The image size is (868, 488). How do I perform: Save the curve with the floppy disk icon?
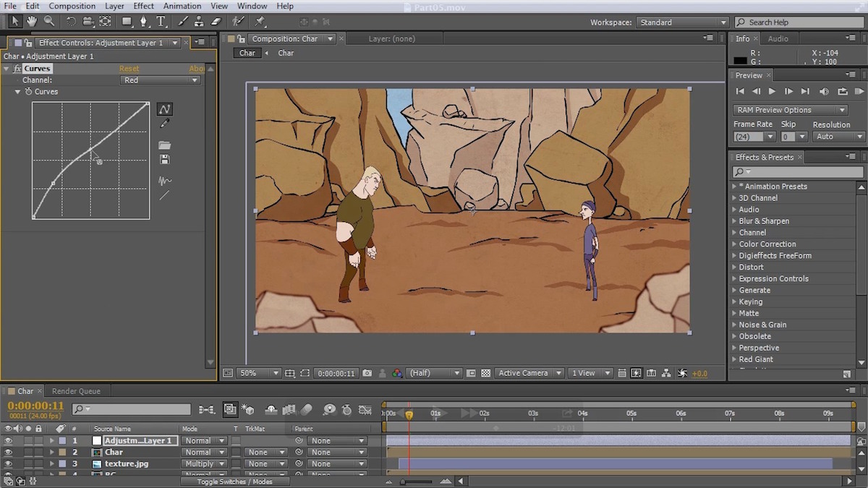165,159
